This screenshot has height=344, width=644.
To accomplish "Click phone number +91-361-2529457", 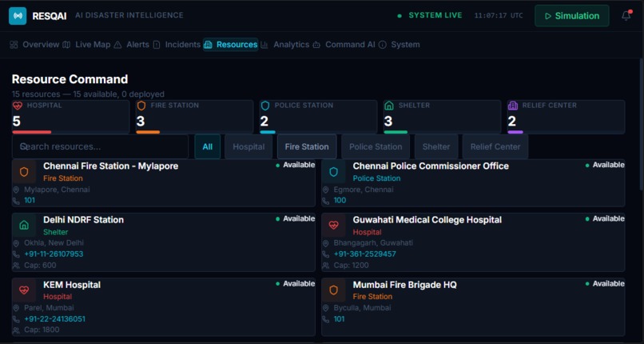I will [364, 254].
